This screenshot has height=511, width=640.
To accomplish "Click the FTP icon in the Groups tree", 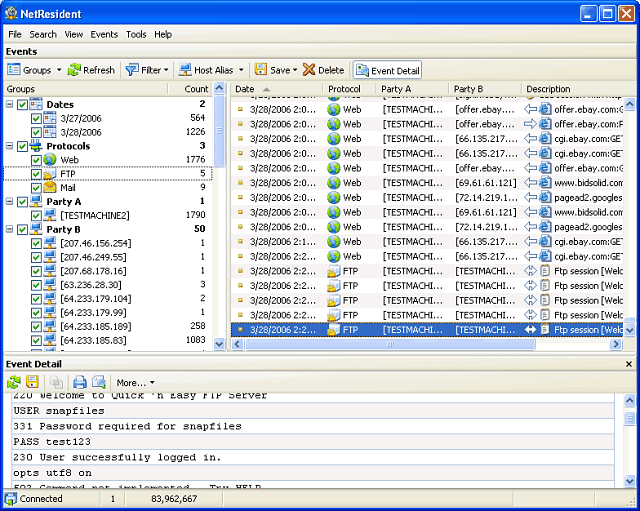I will pos(50,174).
